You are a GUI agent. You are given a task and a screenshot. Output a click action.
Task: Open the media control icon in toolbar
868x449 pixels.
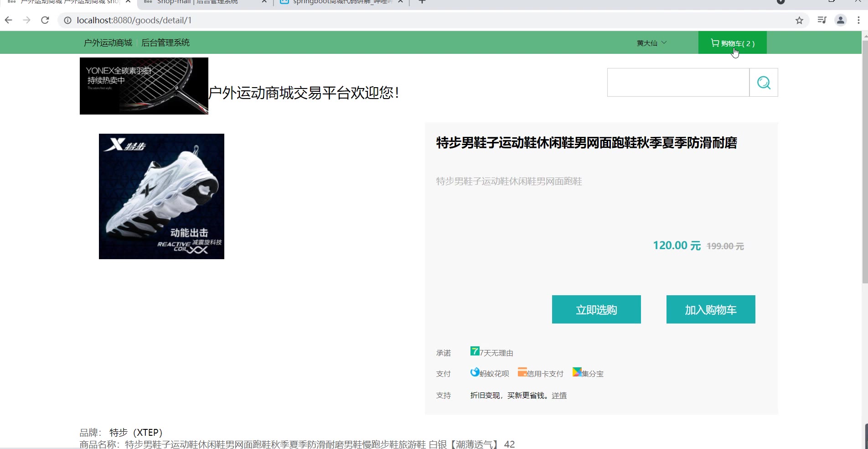click(x=822, y=20)
